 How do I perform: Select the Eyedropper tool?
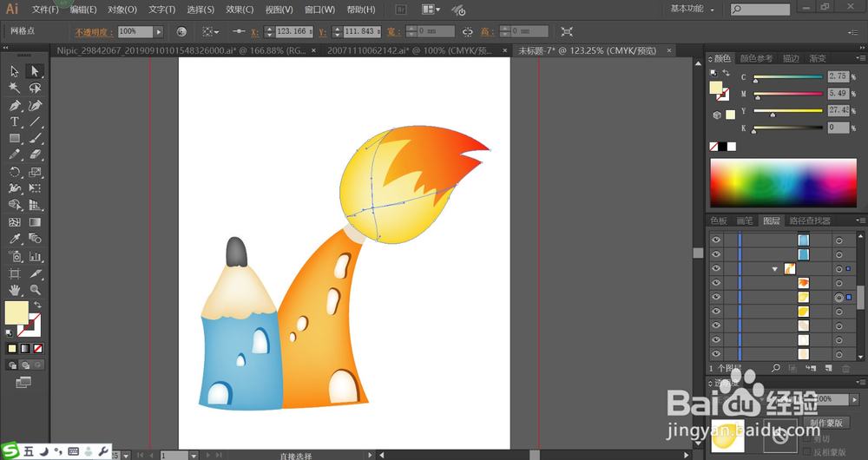[15, 240]
